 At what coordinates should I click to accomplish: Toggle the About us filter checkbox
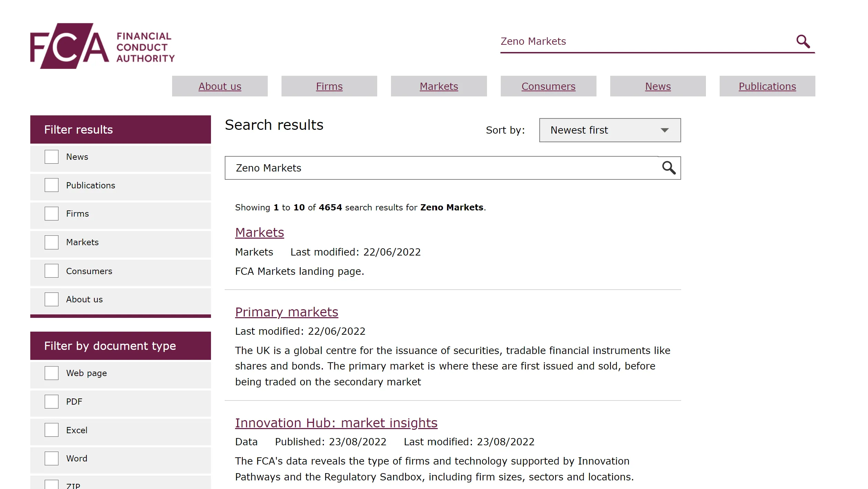[52, 299]
